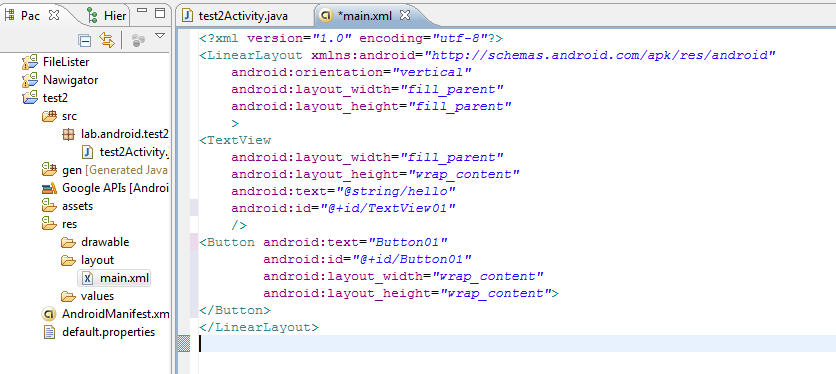
Task: Select default.properties file
Action: (x=108, y=332)
